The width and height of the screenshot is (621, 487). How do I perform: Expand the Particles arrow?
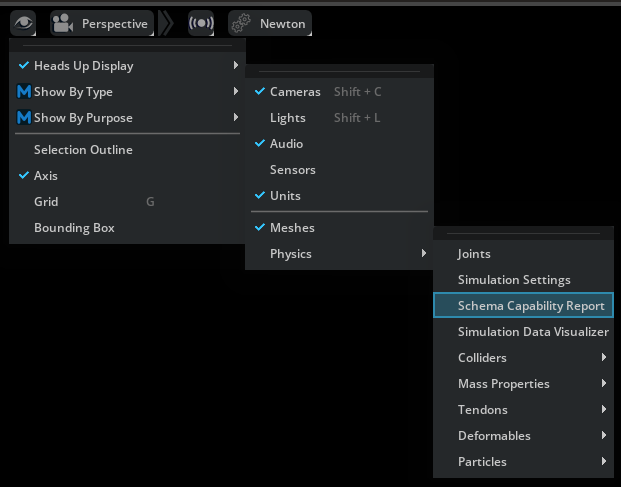604,461
